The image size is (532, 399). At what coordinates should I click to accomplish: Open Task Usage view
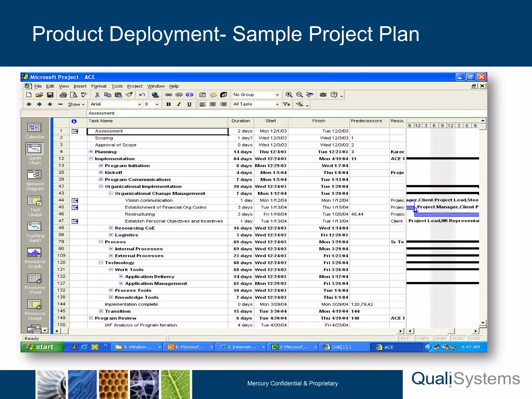(35, 206)
